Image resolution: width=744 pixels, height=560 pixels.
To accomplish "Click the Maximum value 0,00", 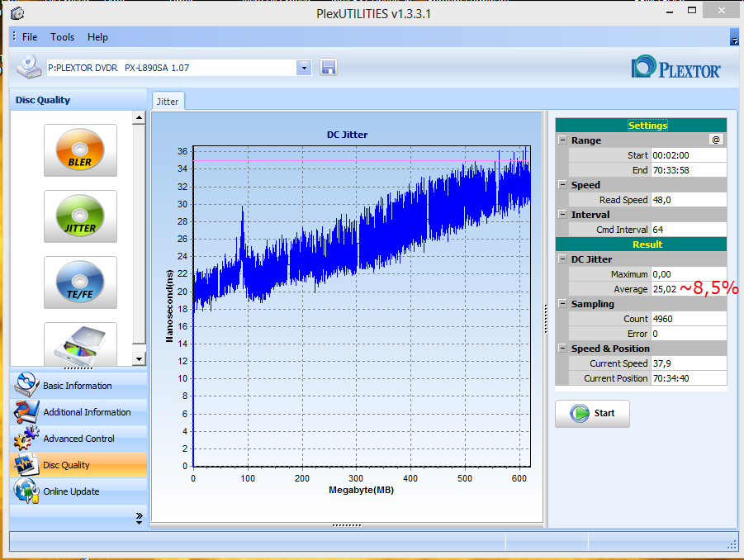I will [689, 274].
